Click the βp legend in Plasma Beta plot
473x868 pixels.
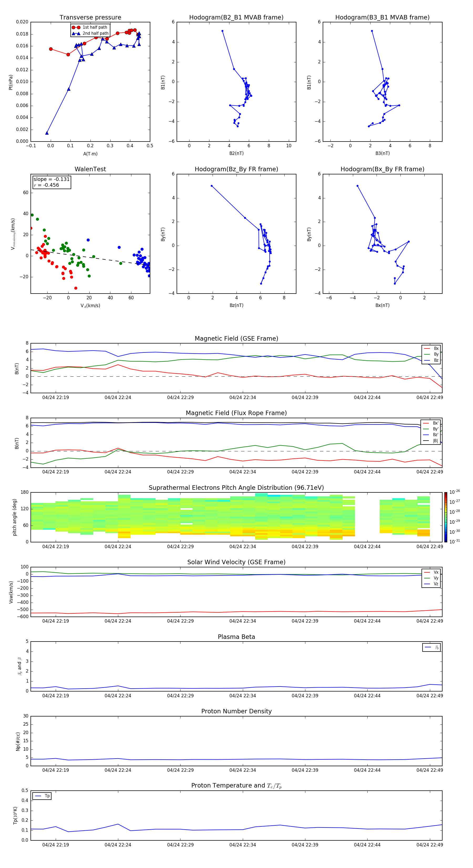(431, 647)
